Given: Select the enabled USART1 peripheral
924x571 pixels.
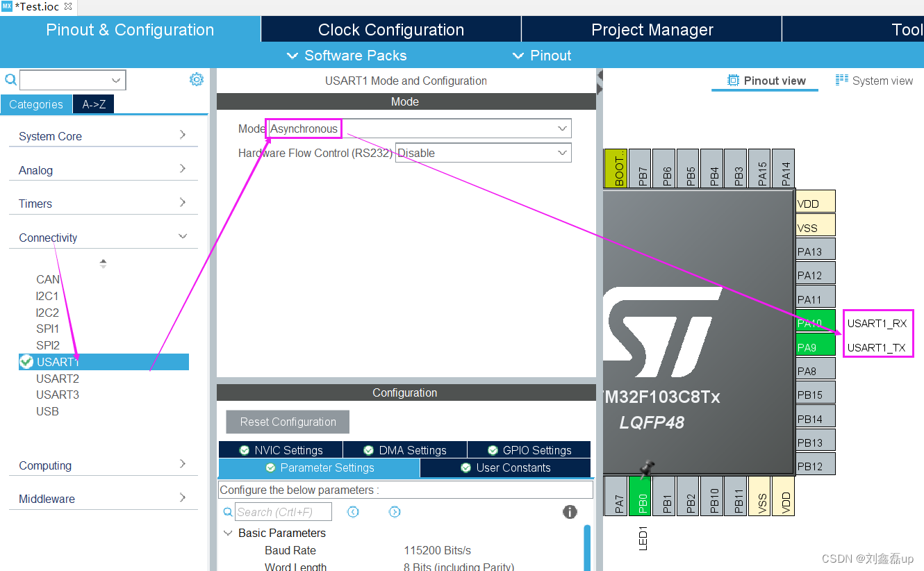Looking at the screenshot, I should 104,362.
